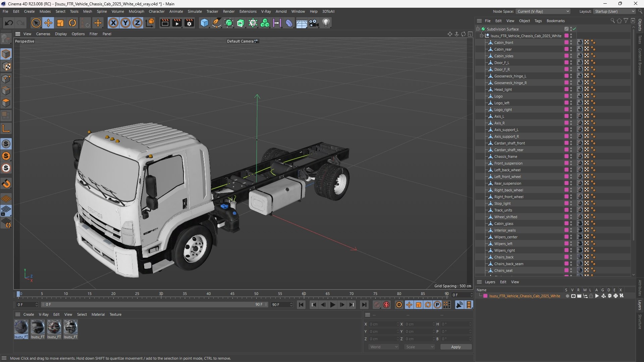Select the first Isuzu_FT material thumbnail

pos(21,327)
